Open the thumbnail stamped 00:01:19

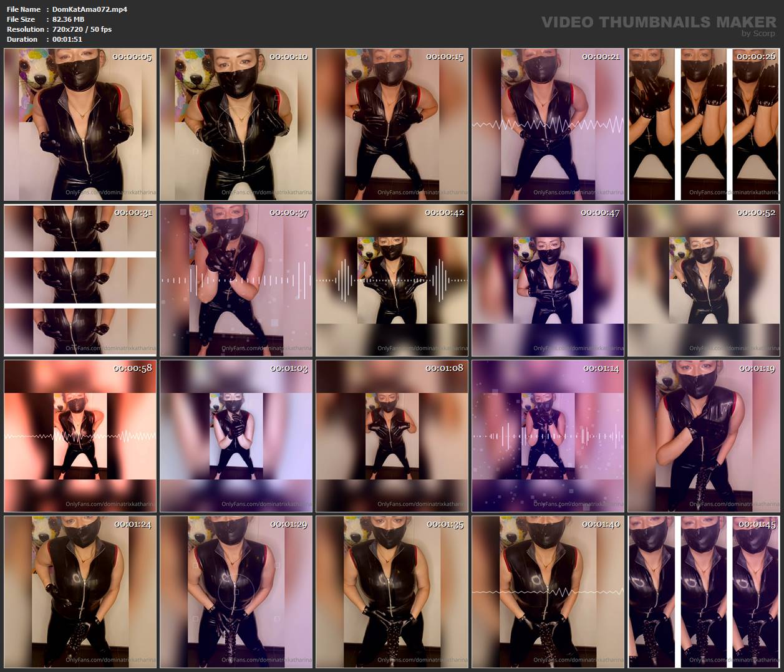point(704,436)
